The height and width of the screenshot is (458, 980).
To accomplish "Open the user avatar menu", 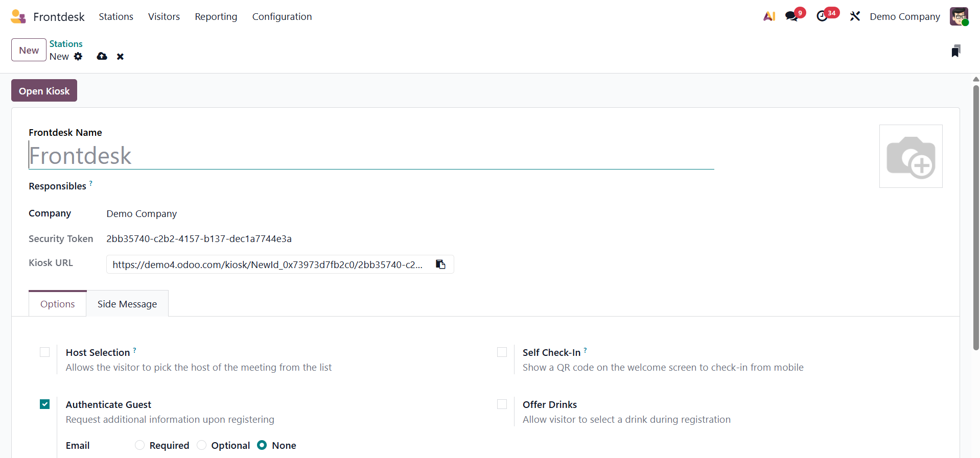I will click(959, 16).
